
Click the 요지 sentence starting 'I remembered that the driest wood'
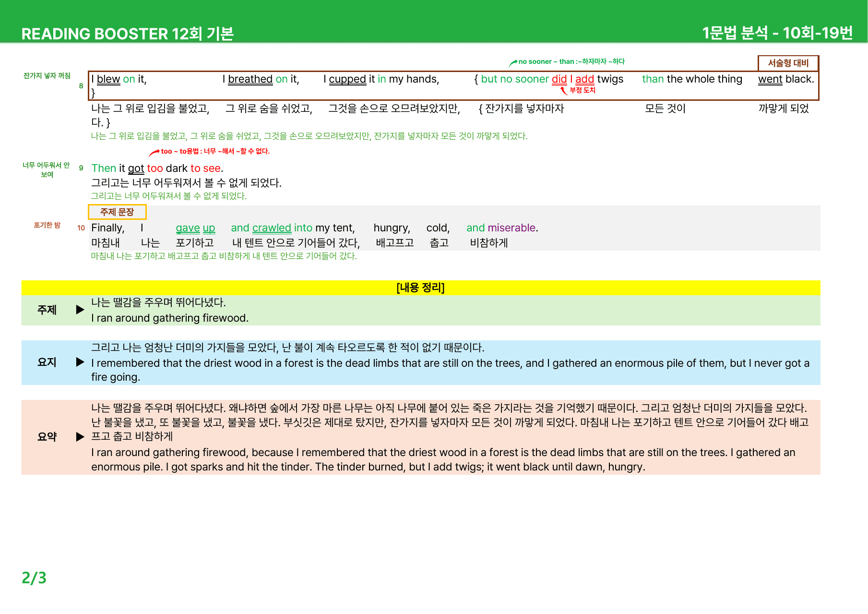451,370
